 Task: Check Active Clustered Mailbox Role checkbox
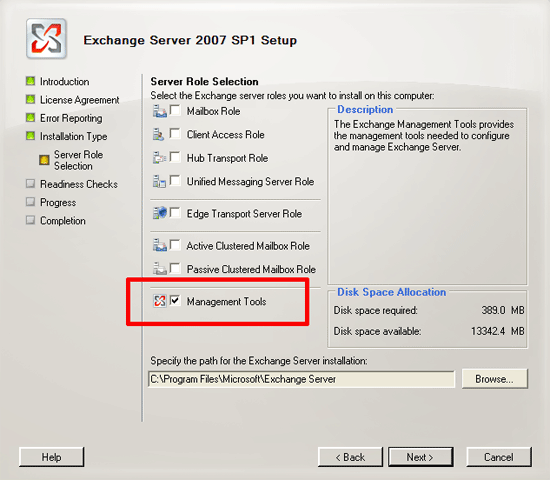tap(175, 245)
